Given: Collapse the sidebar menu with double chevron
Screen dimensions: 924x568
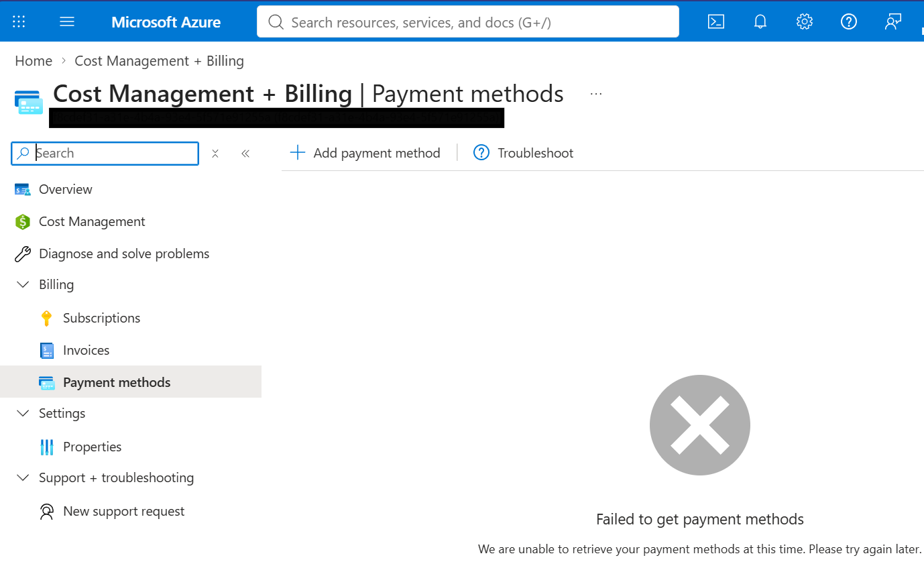Looking at the screenshot, I should (245, 154).
